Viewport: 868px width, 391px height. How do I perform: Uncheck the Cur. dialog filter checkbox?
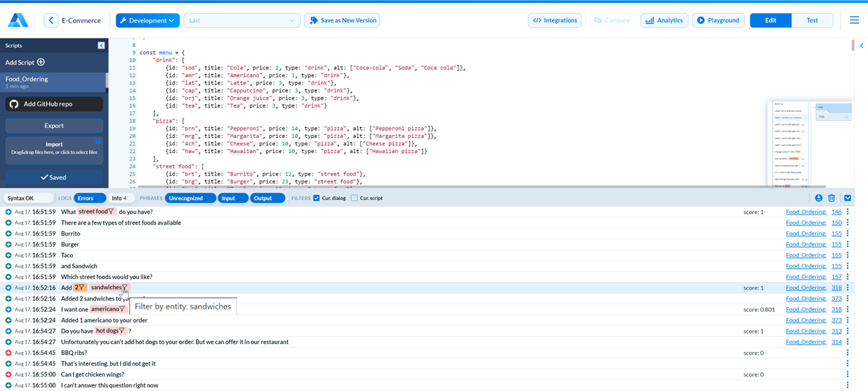pos(317,198)
